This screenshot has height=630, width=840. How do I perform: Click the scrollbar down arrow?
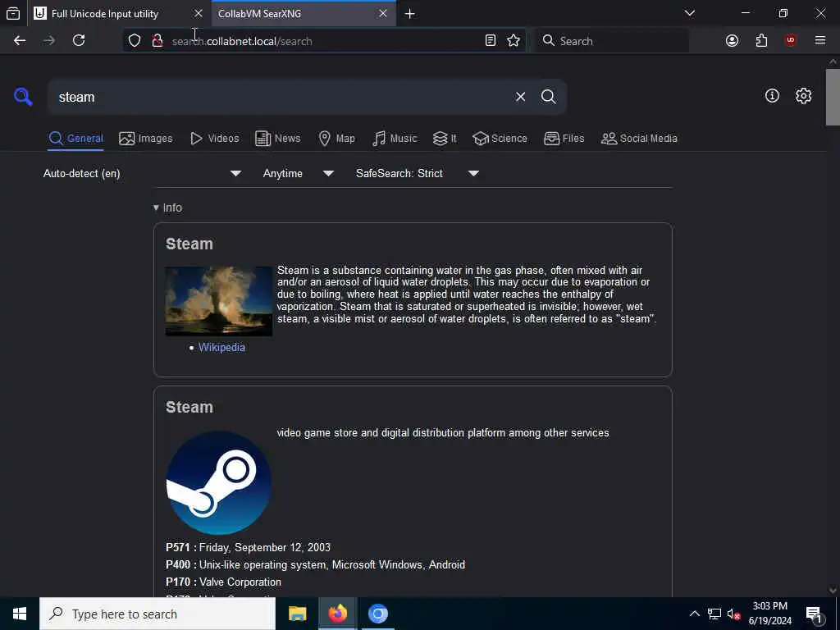[833, 591]
